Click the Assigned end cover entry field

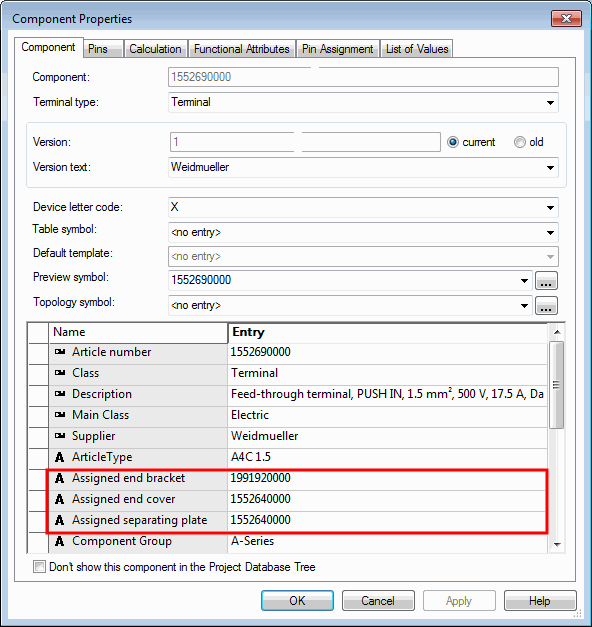pos(387,499)
